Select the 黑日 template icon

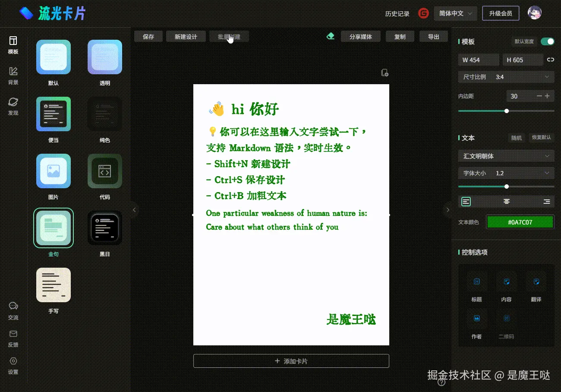(x=105, y=228)
